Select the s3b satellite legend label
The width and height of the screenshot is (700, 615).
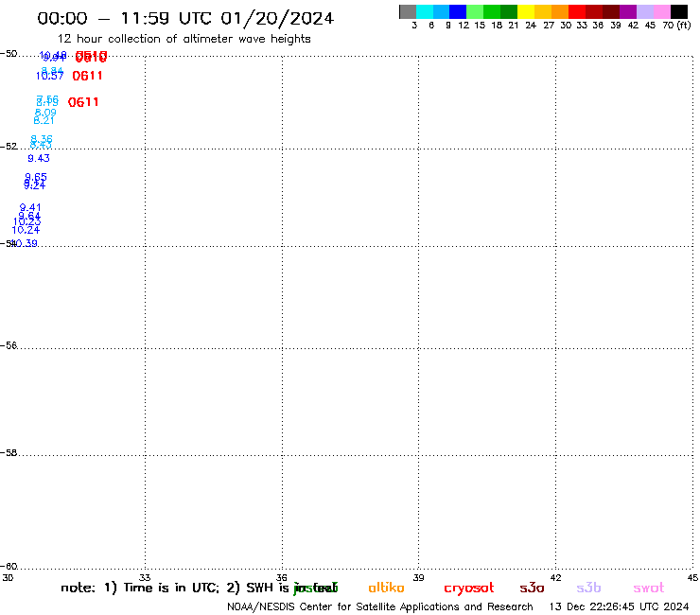[588, 588]
